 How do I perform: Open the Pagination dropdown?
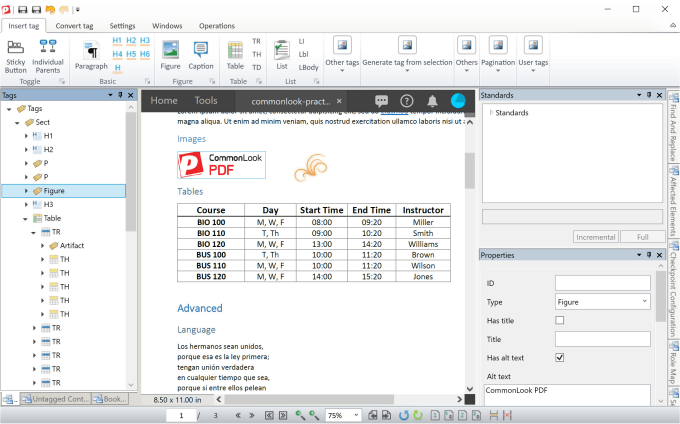click(x=498, y=54)
